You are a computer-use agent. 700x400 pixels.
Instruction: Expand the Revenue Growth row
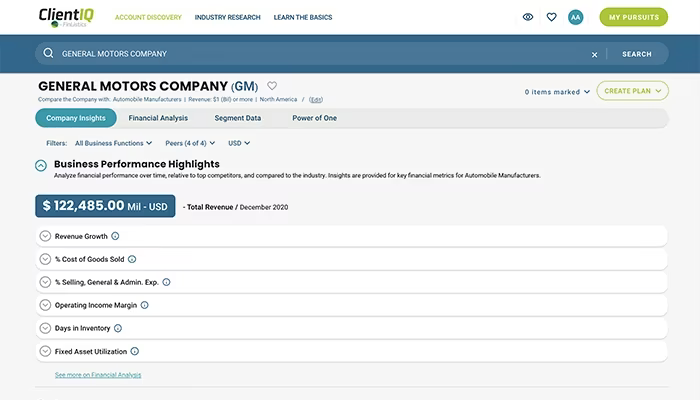(x=45, y=236)
